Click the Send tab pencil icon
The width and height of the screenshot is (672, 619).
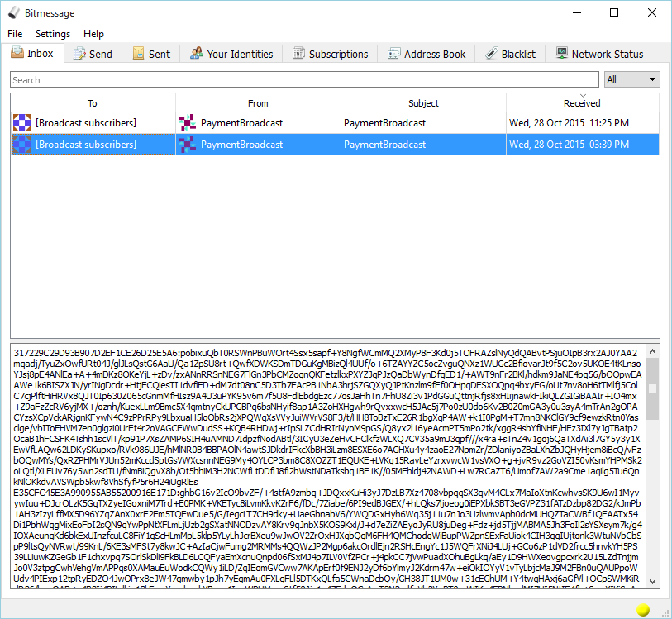click(79, 54)
